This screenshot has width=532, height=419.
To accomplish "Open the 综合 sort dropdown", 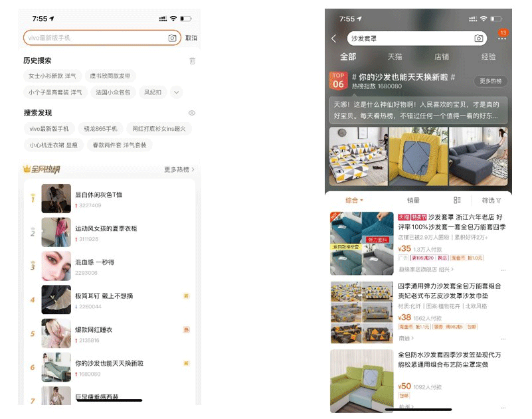I will point(355,200).
